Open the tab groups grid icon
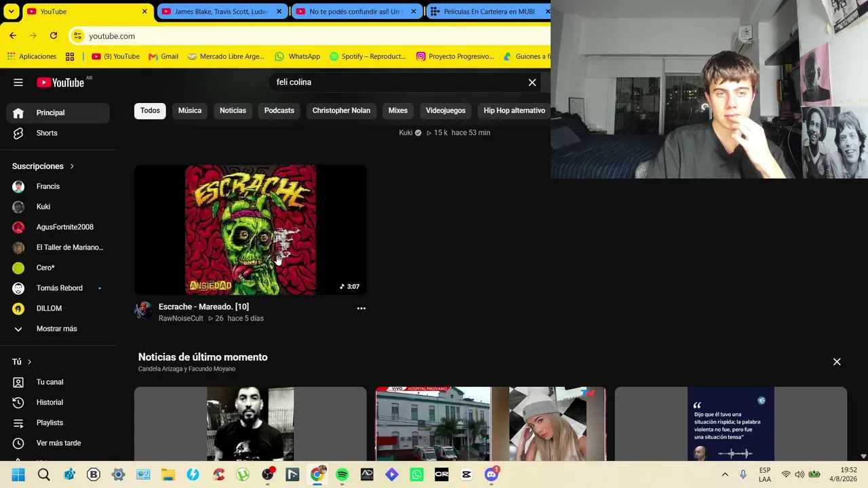 click(70, 56)
